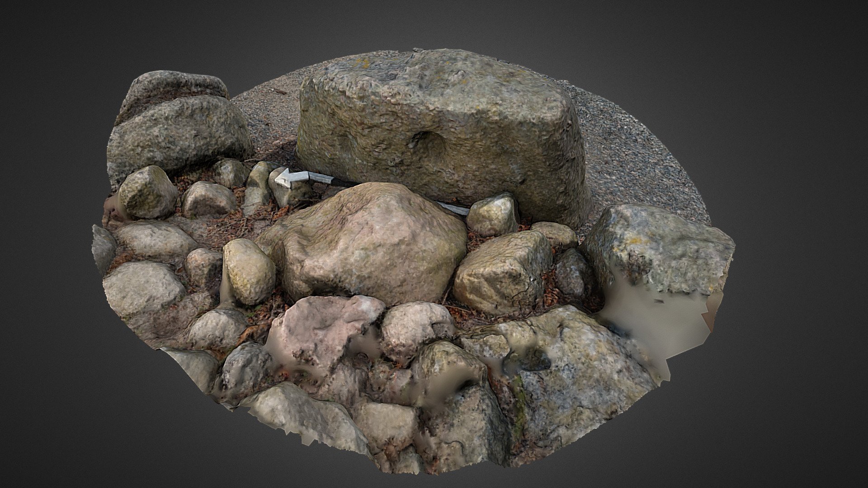Click the dark hole in bottom-right flat rock

pyautogui.click(x=536, y=359)
